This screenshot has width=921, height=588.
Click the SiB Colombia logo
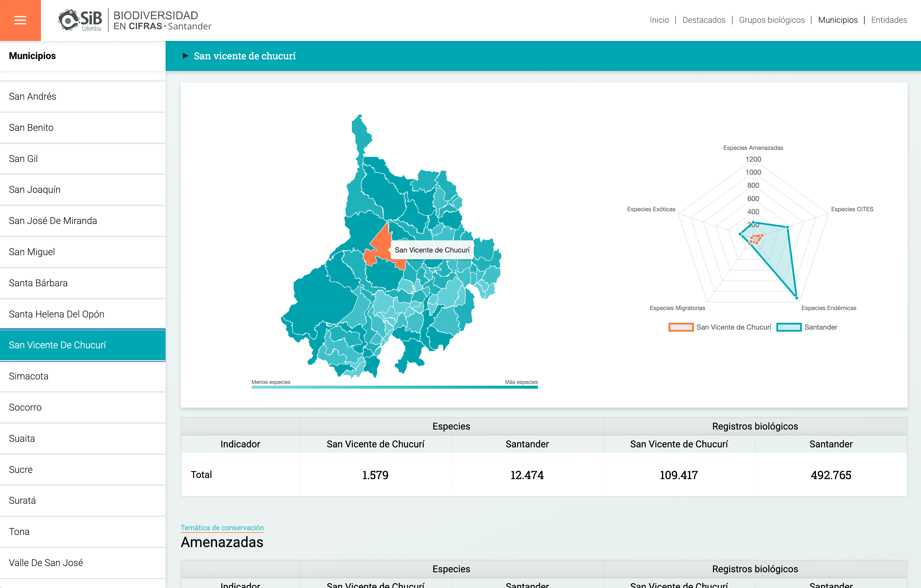click(80, 20)
